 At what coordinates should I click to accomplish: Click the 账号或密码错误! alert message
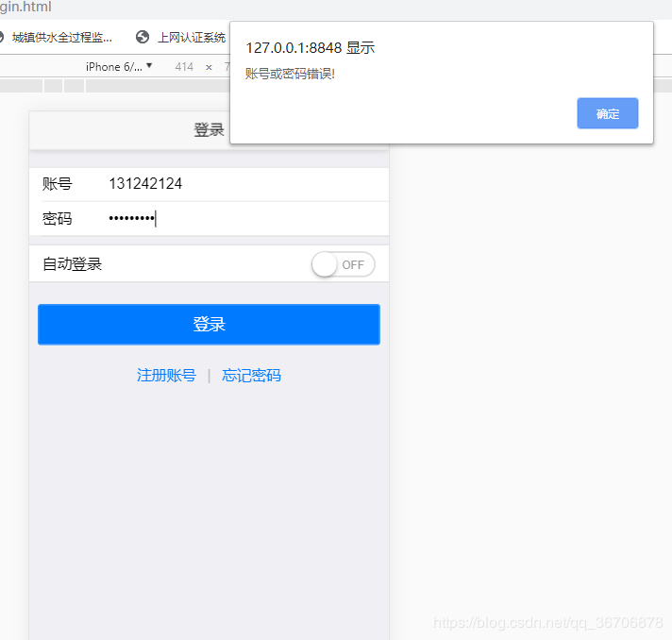pos(290,74)
